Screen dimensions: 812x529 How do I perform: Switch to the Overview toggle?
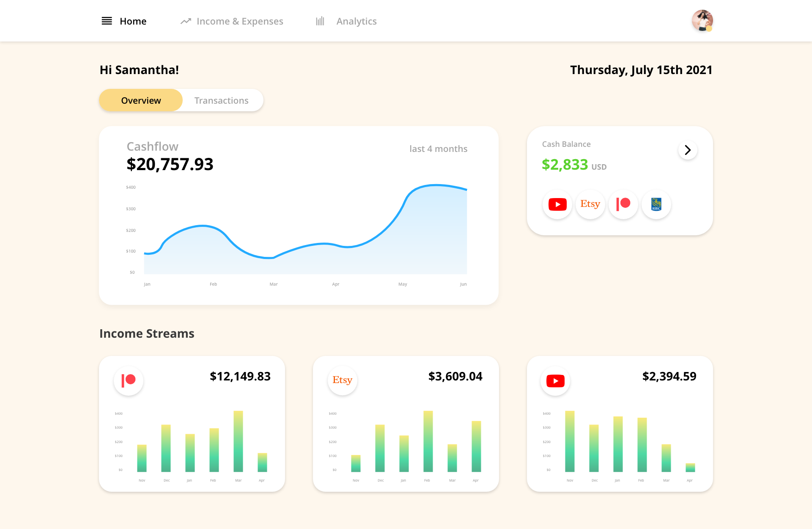(141, 100)
